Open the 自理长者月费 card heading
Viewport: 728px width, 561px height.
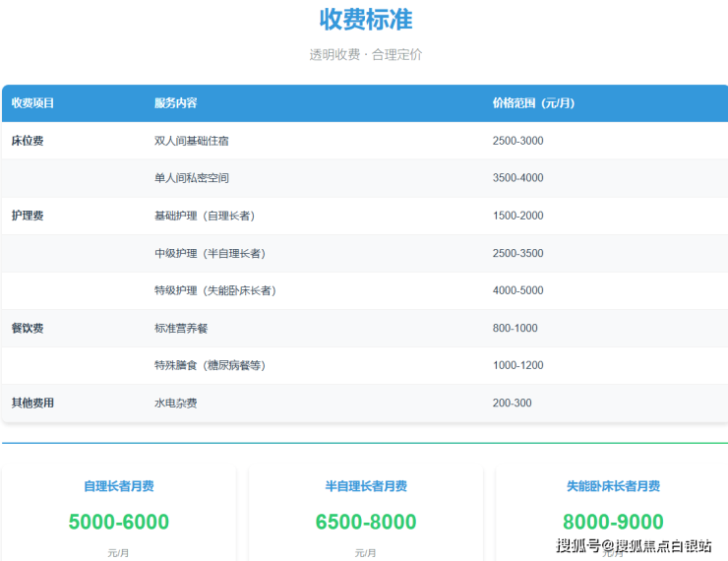pos(119,486)
